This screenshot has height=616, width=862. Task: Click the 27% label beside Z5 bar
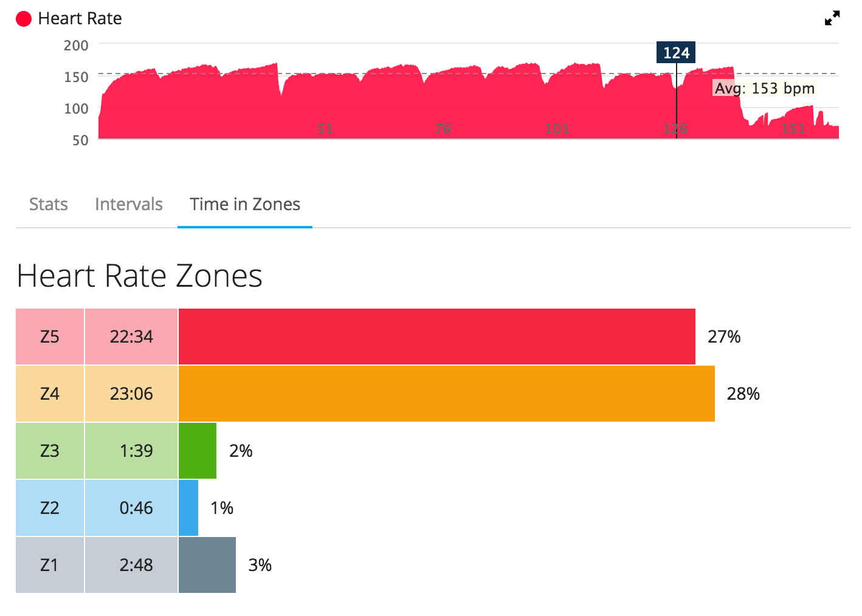724,337
